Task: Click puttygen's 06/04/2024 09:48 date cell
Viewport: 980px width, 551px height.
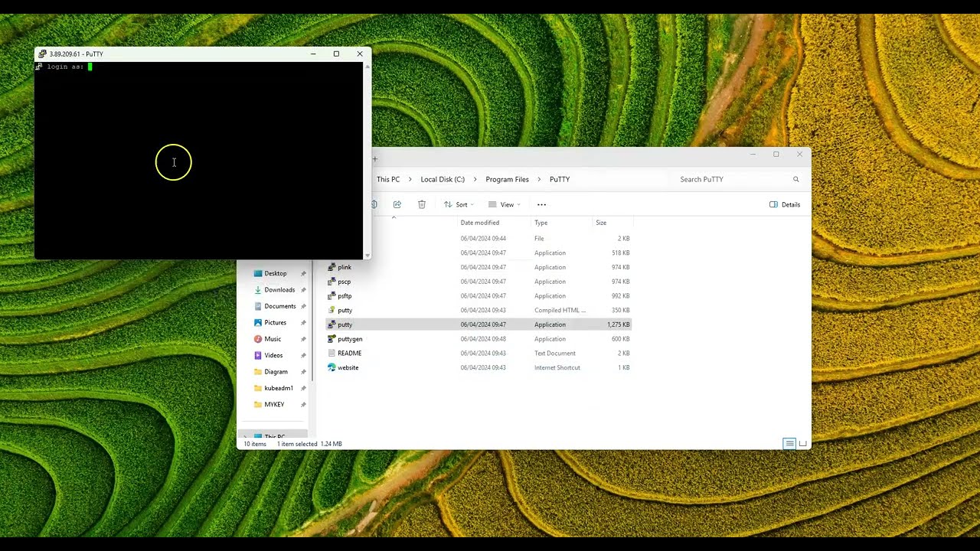Action: (483, 339)
